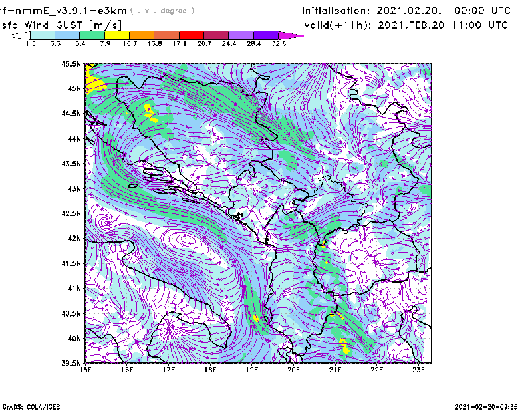532x411 pixels.
Task: Click the 'sfc Wind GUST [m/s]' title
Action: pos(61,25)
